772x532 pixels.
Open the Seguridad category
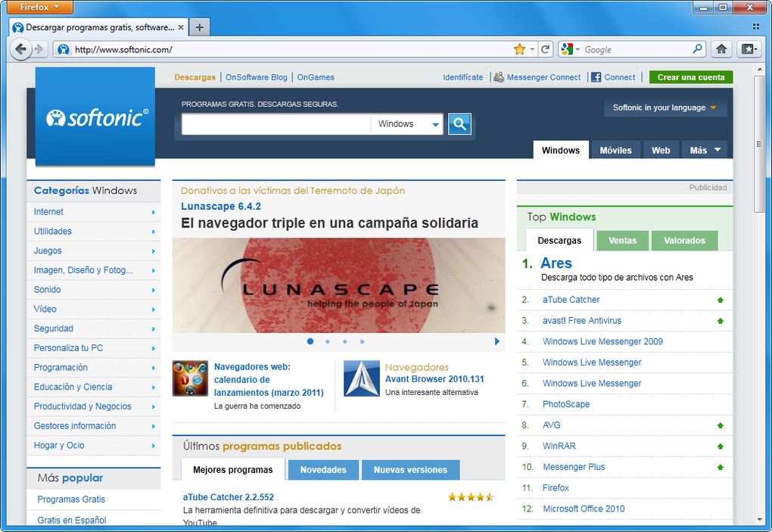click(54, 328)
